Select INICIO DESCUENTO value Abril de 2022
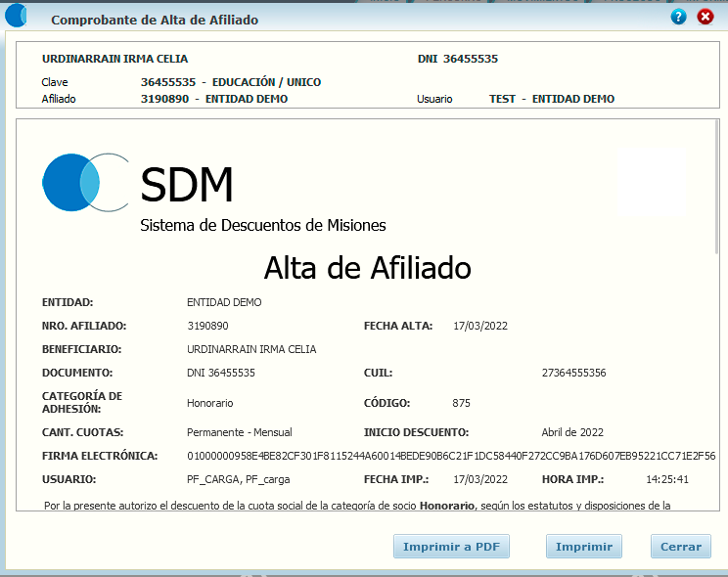 click(572, 432)
